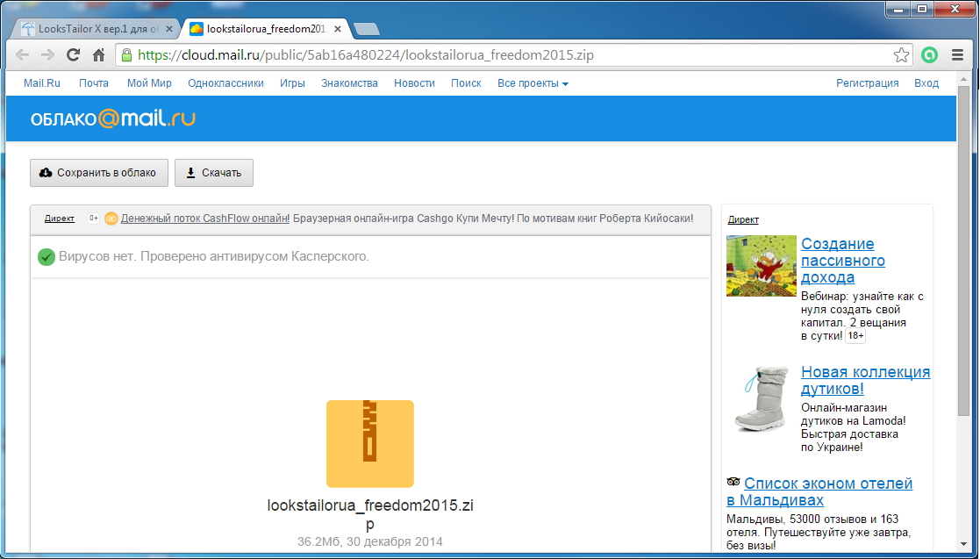Click the yellow zip archive icon
This screenshot has width=980, height=559.
pos(370,444)
